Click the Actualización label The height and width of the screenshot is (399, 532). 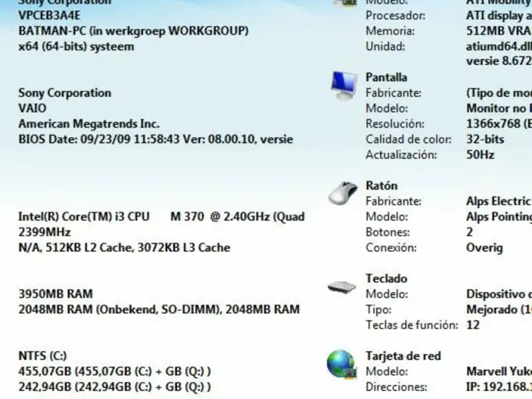(x=401, y=155)
